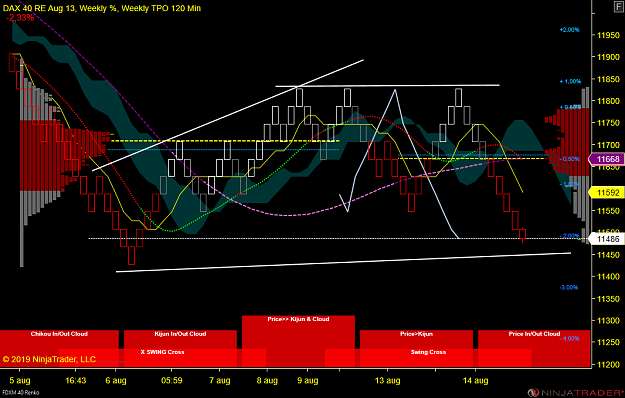This screenshot has width=625, height=398.
Task: Click the 8 aug date label
Action: pyautogui.click(x=267, y=380)
